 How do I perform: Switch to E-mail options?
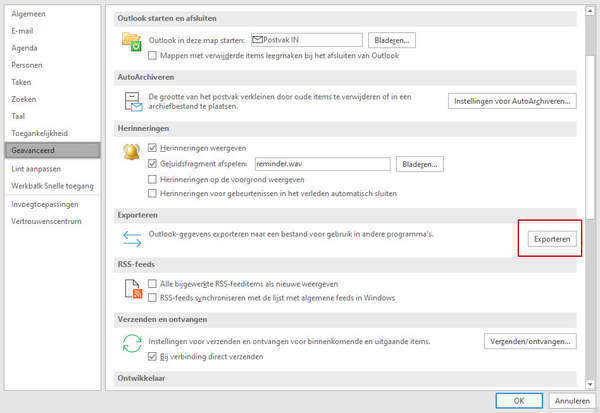point(52,31)
